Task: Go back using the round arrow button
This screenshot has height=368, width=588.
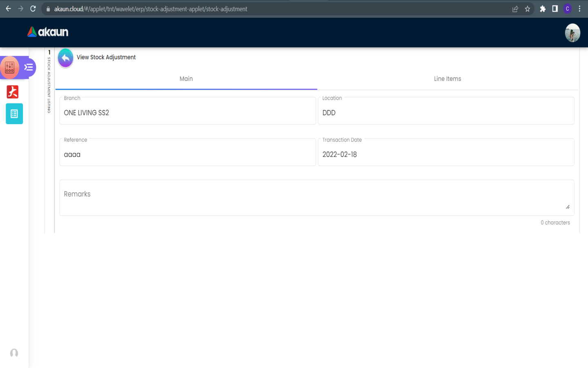Action: pos(65,58)
